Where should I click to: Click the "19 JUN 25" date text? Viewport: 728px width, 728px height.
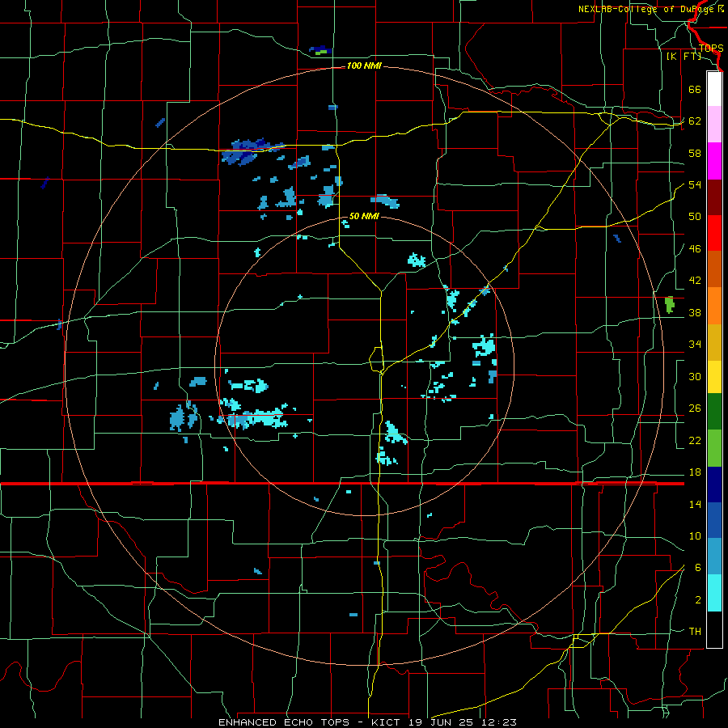[x=442, y=722]
